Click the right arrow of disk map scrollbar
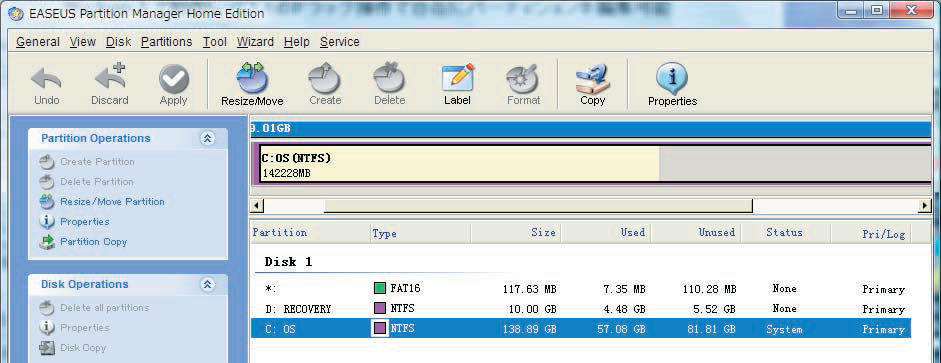 [924, 206]
